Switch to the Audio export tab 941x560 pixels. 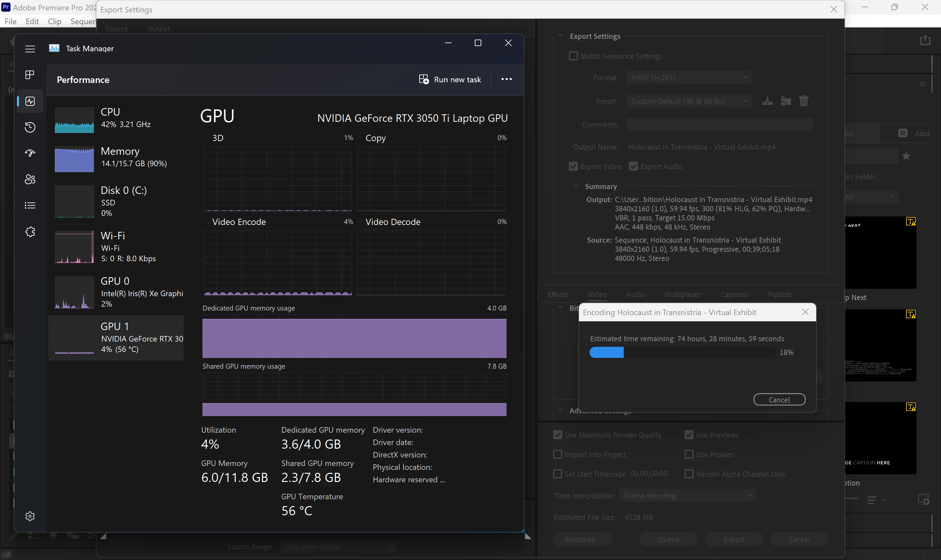[x=636, y=294]
